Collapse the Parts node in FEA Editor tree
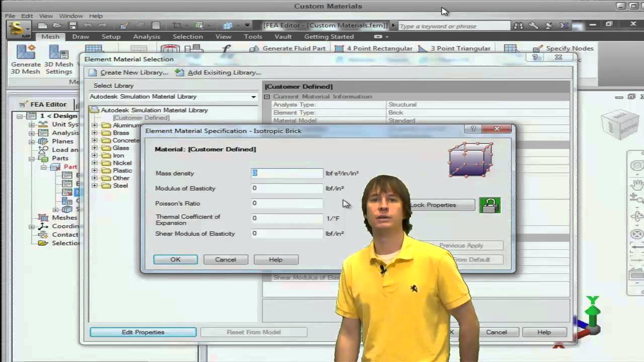Screen dimensions: 644x362 coord(32,158)
